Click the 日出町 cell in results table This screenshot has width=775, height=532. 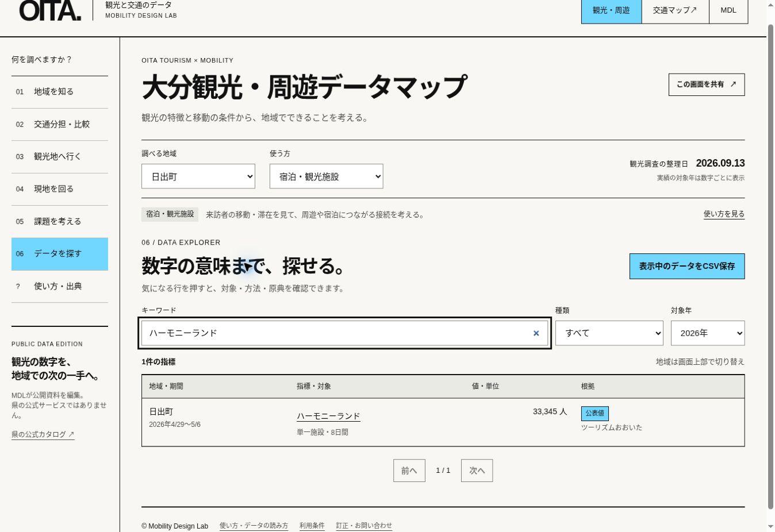click(x=161, y=412)
